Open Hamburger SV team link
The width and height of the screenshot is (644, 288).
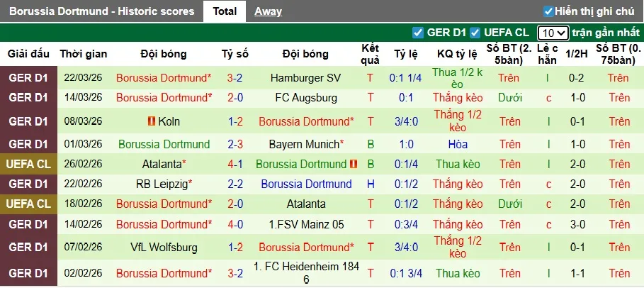[x=305, y=78]
